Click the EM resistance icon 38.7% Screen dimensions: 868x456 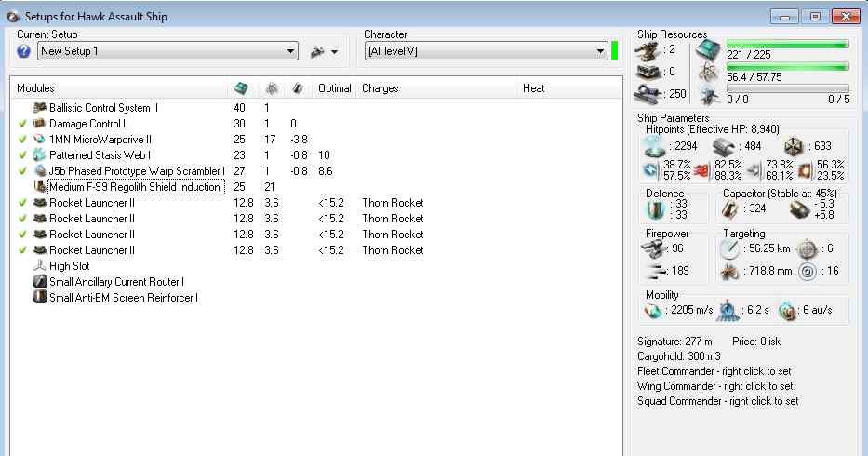coord(651,170)
